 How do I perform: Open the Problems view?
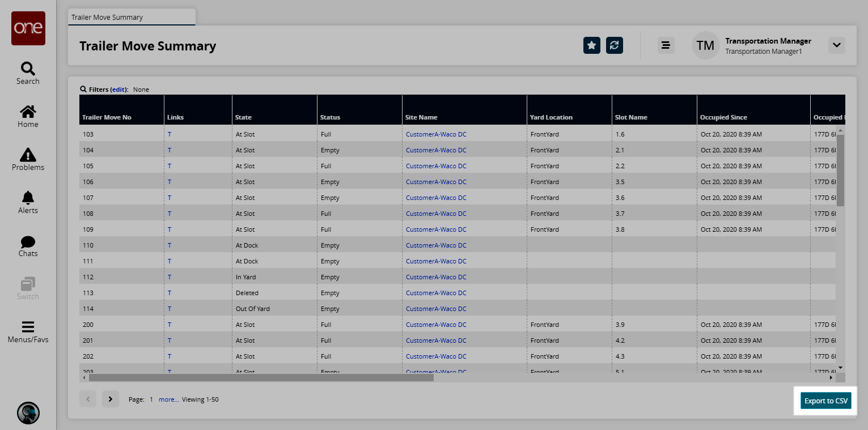[x=28, y=159]
